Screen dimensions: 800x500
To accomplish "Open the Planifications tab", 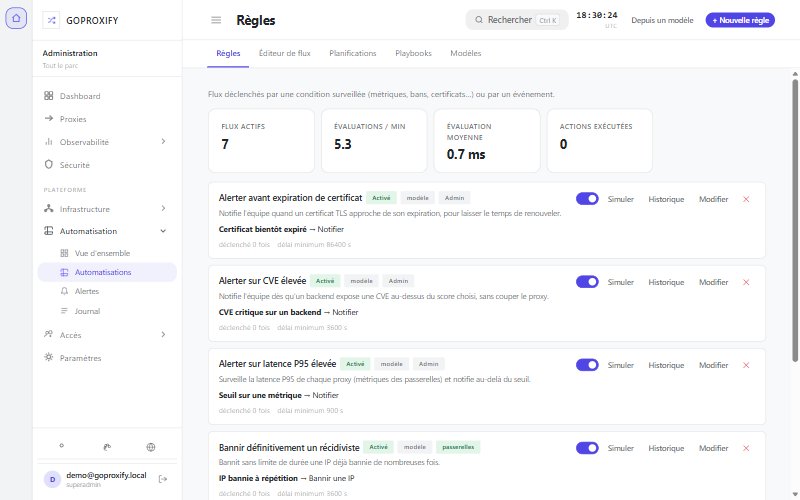I will tap(353, 53).
